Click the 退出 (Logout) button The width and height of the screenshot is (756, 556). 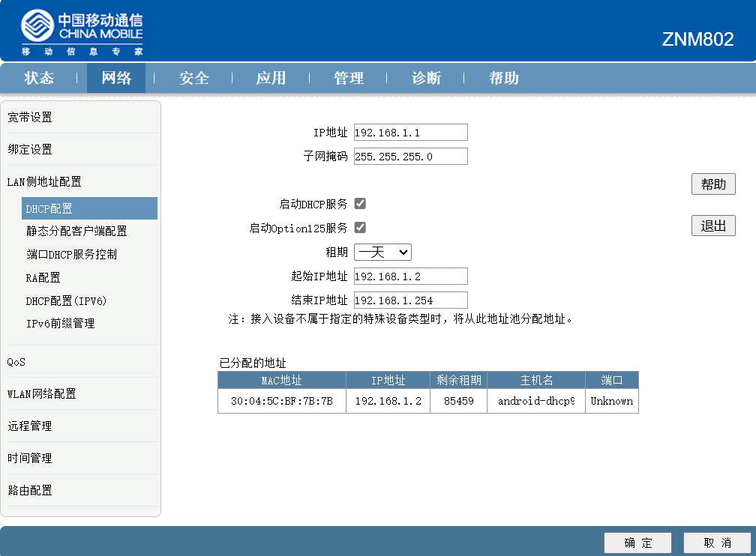point(712,226)
